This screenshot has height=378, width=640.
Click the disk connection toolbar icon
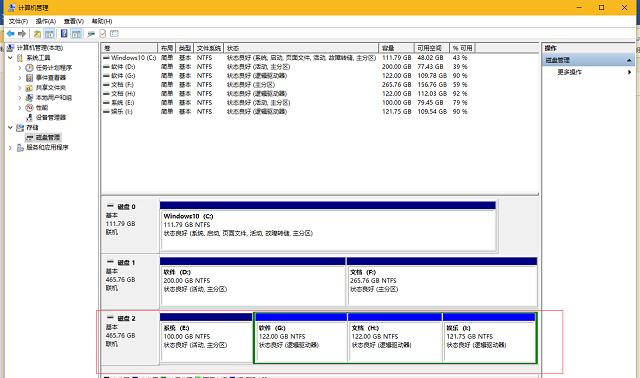[x=91, y=33]
